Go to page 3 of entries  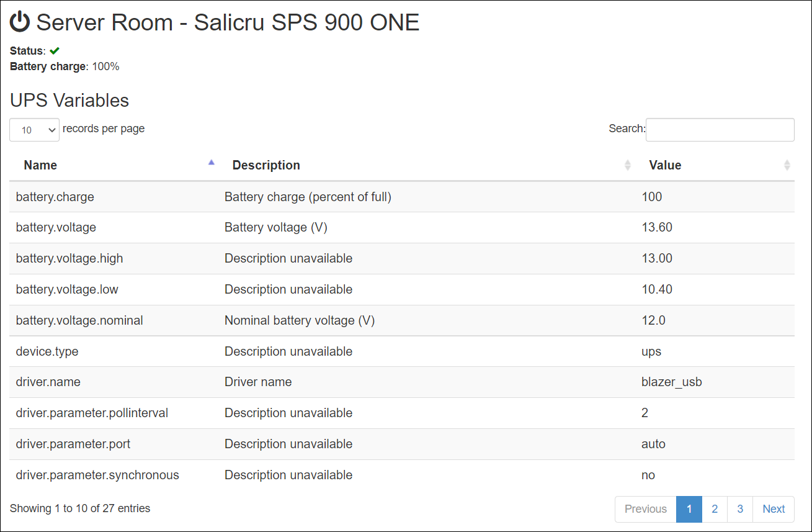pos(740,509)
